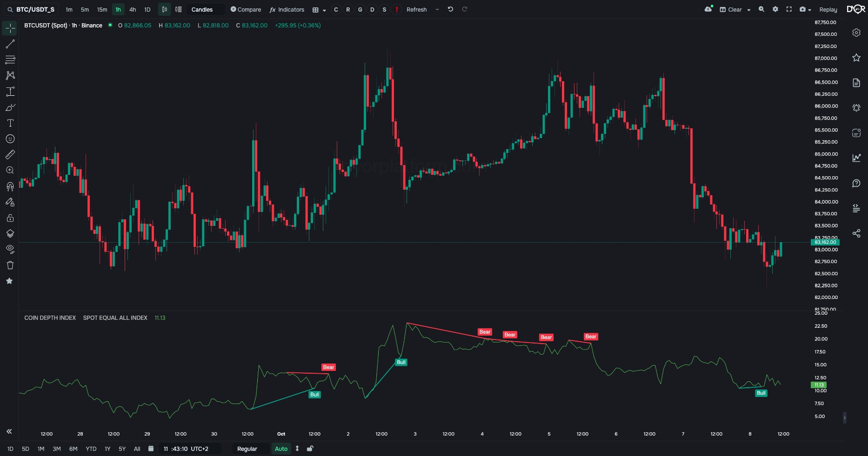This screenshot has height=456, width=868.
Task: Collapse left toolbar with double chevron
Action: 9,432
